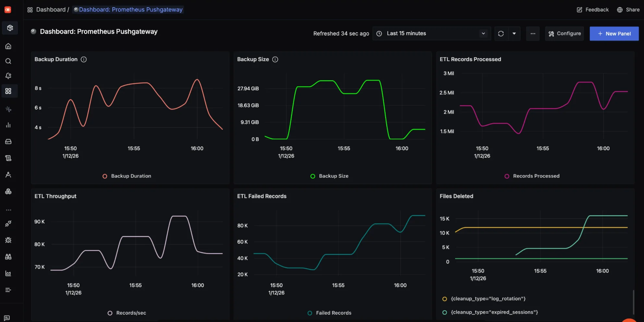
Task: Open the Home icon in the sidebar
Action: click(8, 46)
